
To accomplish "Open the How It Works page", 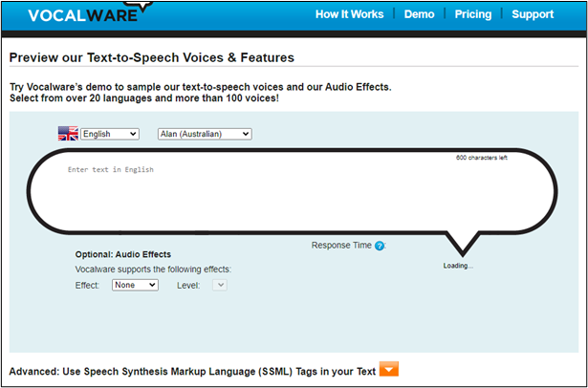I will 350,14.
